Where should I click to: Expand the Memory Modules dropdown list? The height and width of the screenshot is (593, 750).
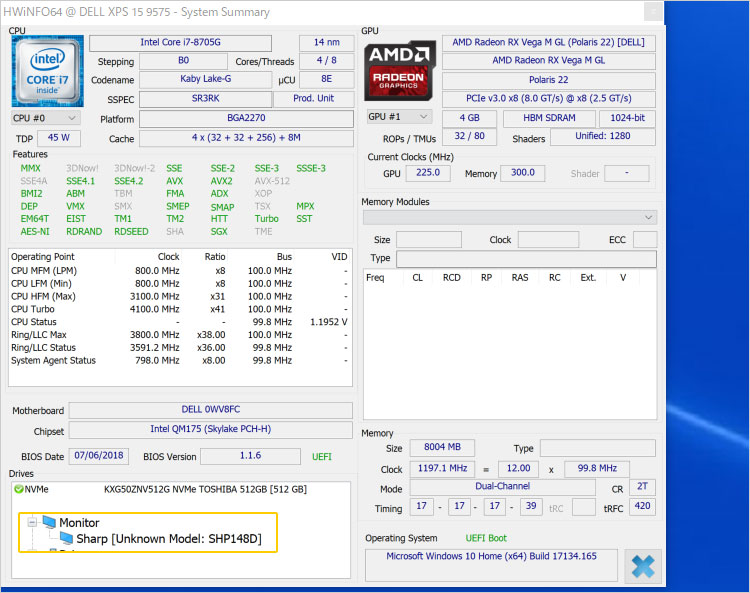click(509, 217)
